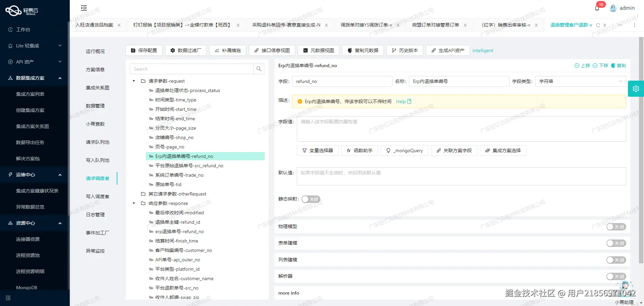Collapse the 请求参数-request tree node
The height and width of the screenshot is (306, 644).
[x=133, y=81]
